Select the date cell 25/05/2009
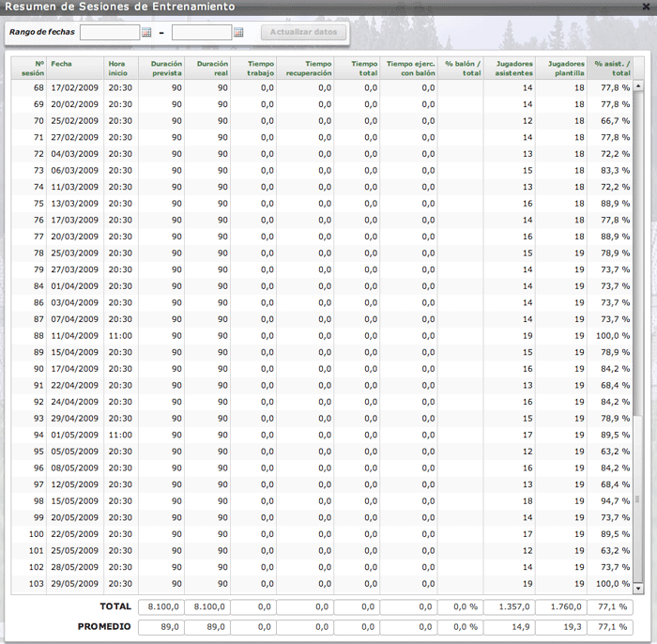Screen dimensions: 657x644 coord(74,550)
